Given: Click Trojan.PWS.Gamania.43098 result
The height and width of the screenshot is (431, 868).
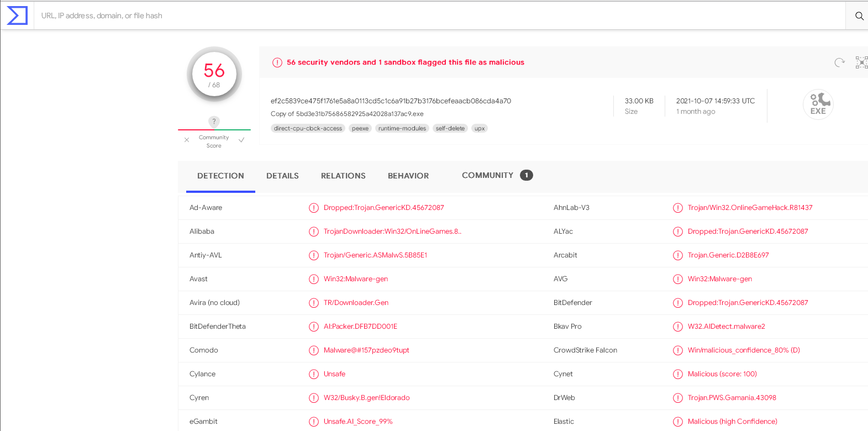Looking at the screenshot, I should 732,398.
